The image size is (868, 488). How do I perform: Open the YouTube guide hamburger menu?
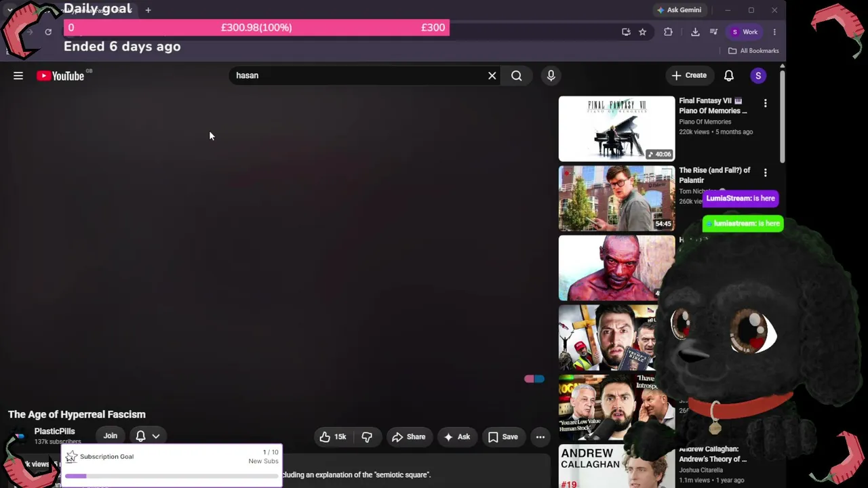pos(18,76)
